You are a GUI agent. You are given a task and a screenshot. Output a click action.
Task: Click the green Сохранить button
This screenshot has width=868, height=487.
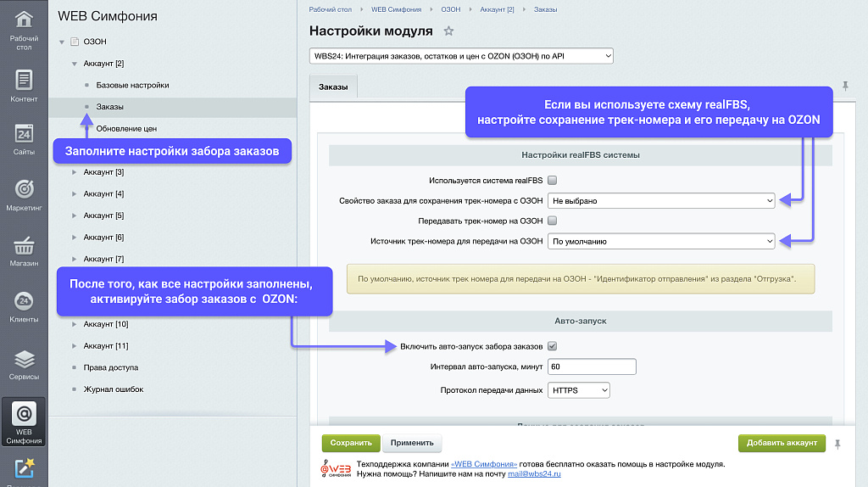[x=351, y=443]
